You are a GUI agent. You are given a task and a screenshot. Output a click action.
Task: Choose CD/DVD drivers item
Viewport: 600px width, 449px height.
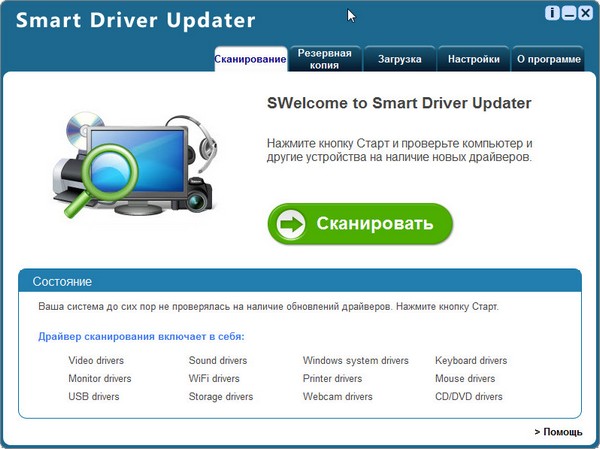(x=468, y=397)
